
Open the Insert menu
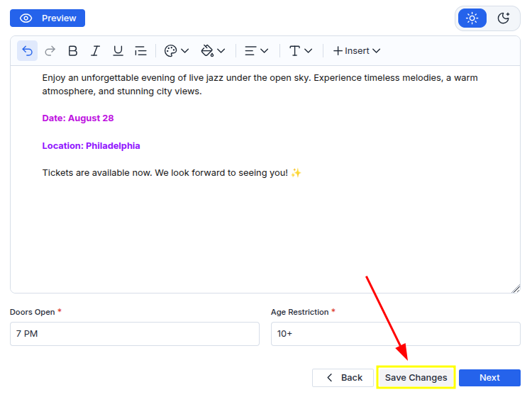(357, 51)
